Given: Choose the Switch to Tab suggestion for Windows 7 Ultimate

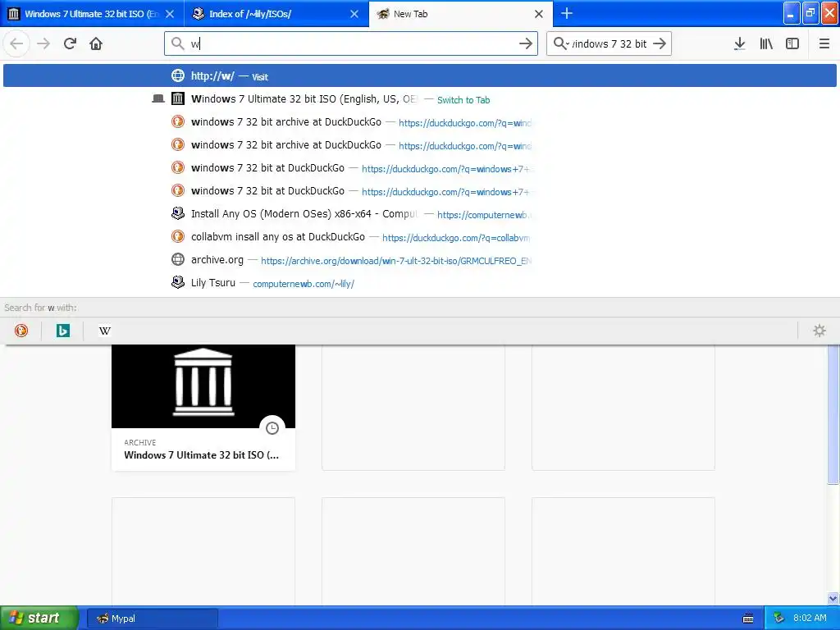Looking at the screenshot, I should tap(419, 98).
